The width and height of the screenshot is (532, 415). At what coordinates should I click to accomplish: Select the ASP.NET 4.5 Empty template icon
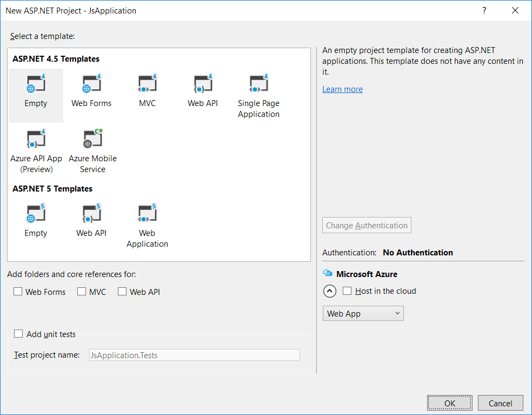(x=36, y=83)
